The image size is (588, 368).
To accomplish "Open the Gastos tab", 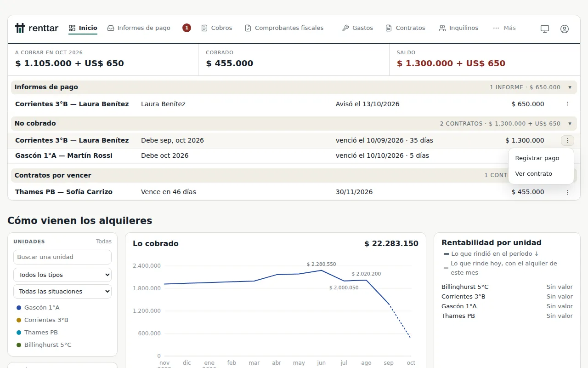I will [358, 28].
